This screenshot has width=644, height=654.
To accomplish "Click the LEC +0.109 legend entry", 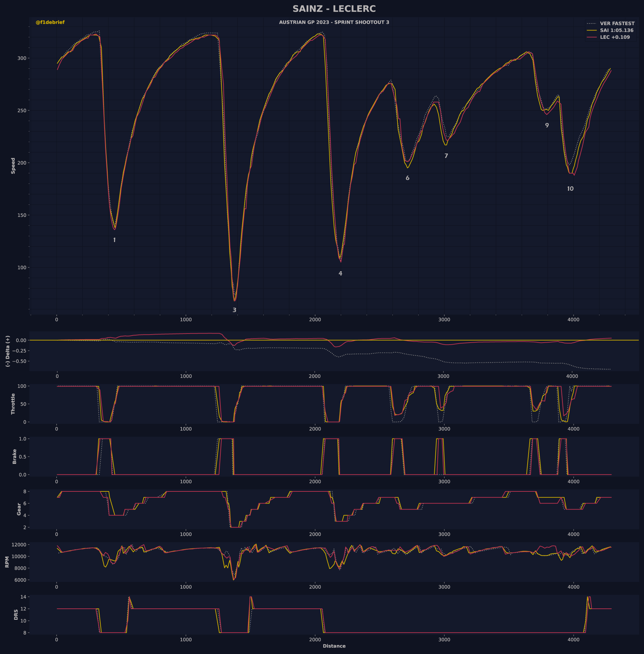I will point(615,37).
